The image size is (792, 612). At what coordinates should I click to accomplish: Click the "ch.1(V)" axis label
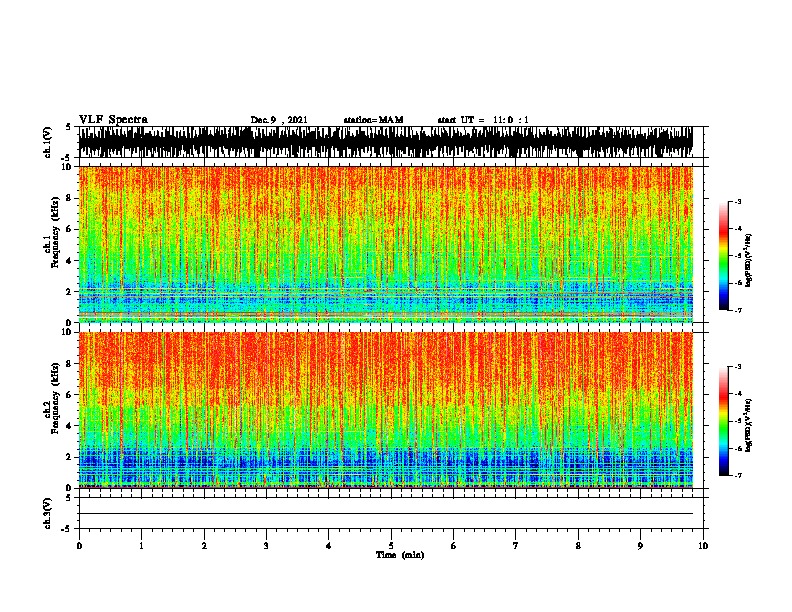[48, 142]
